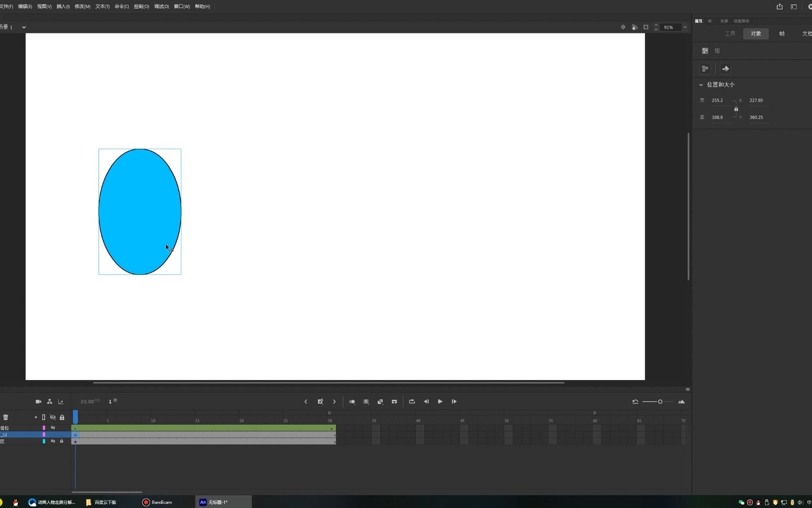812x508 pixels.
Task: Open the workspace switcher icon
Action: coord(794,7)
